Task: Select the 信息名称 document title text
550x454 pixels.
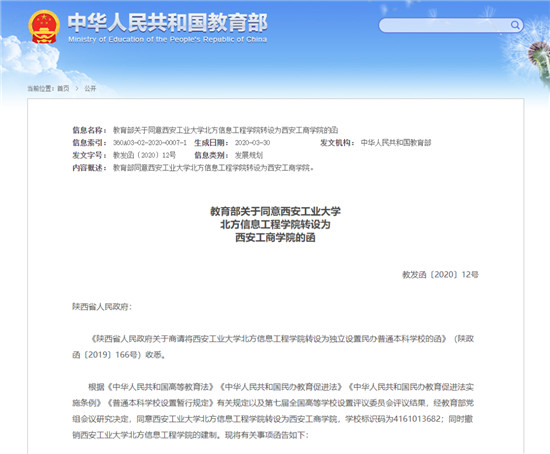Action: [225, 130]
